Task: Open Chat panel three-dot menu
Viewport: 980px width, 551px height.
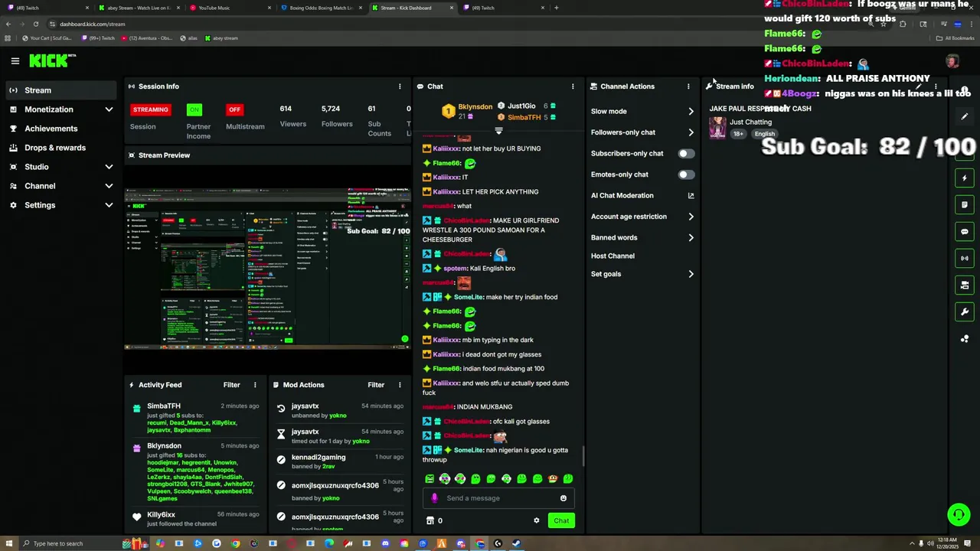Action: point(573,86)
